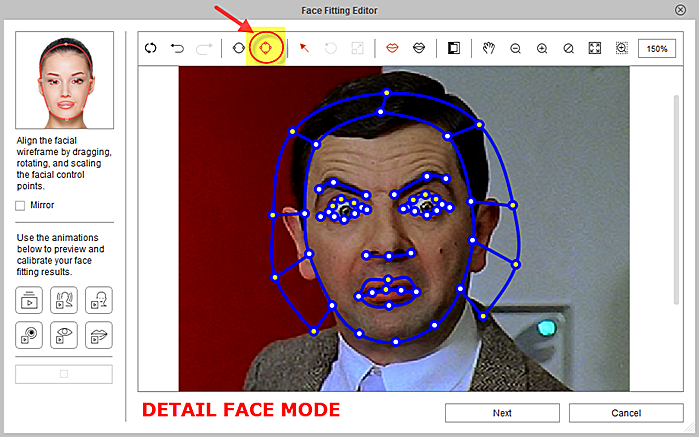Choose the zoom-to-region magnifier tool
Image resolution: width=699 pixels, height=437 pixels.
(621, 48)
